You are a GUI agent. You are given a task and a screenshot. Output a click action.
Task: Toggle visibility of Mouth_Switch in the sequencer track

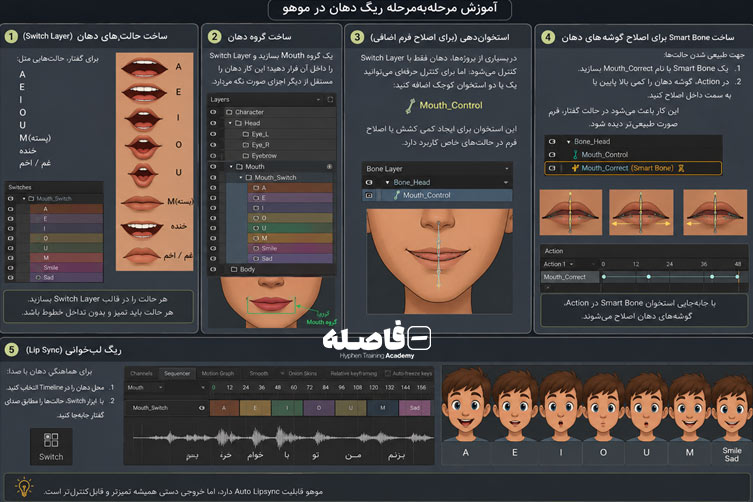point(202,407)
